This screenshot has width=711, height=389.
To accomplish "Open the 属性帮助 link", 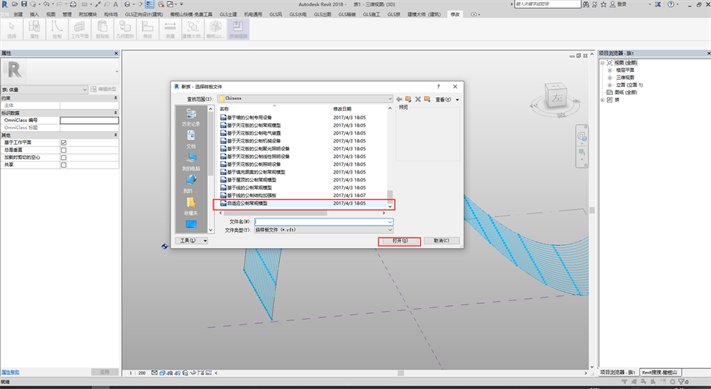I will (x=10, y=372).
